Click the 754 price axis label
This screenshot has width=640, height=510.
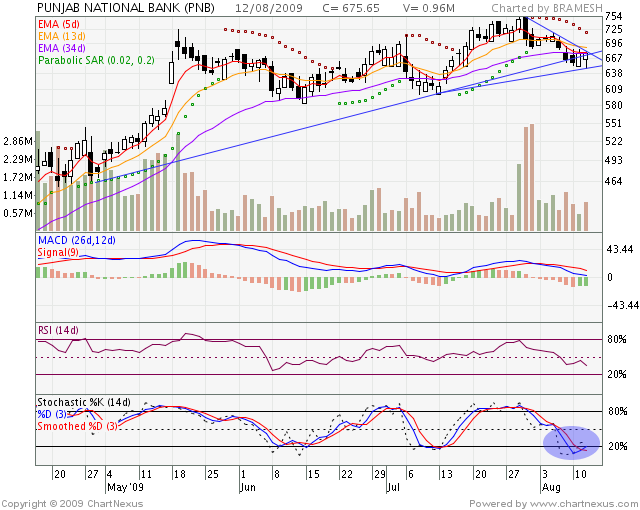click(613, 16)
